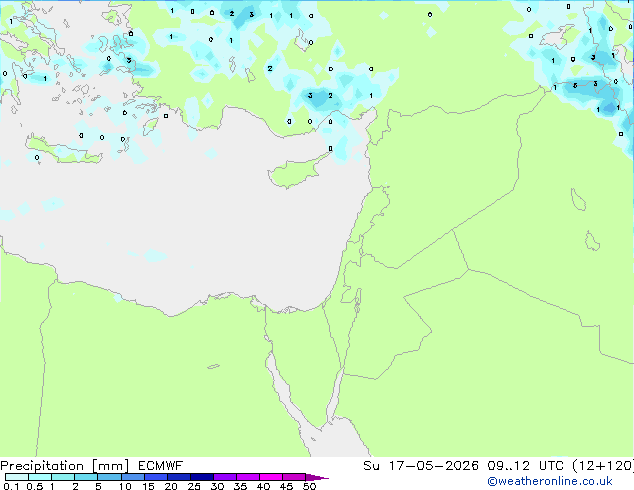Pick the 45–50 mm legend swatch

coord(294,477)
